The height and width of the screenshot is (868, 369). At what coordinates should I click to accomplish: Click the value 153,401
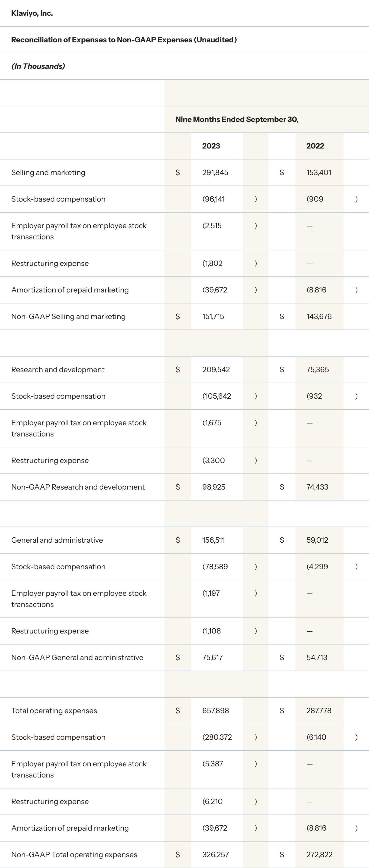point(319,172)
